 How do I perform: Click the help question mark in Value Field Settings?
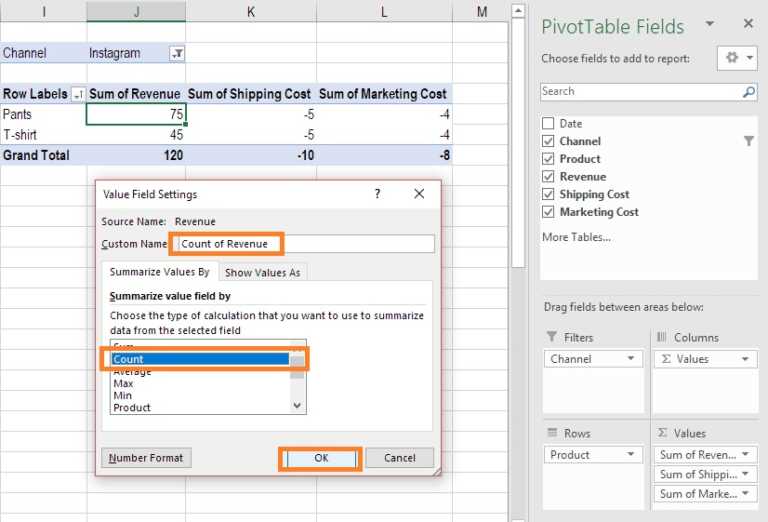point(377,194)
